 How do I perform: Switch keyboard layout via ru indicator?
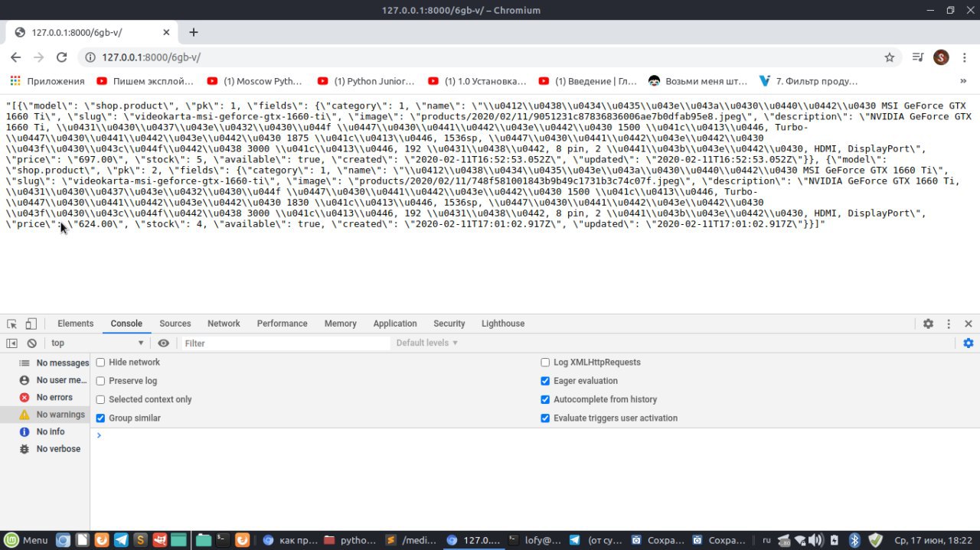click(766, 540)
